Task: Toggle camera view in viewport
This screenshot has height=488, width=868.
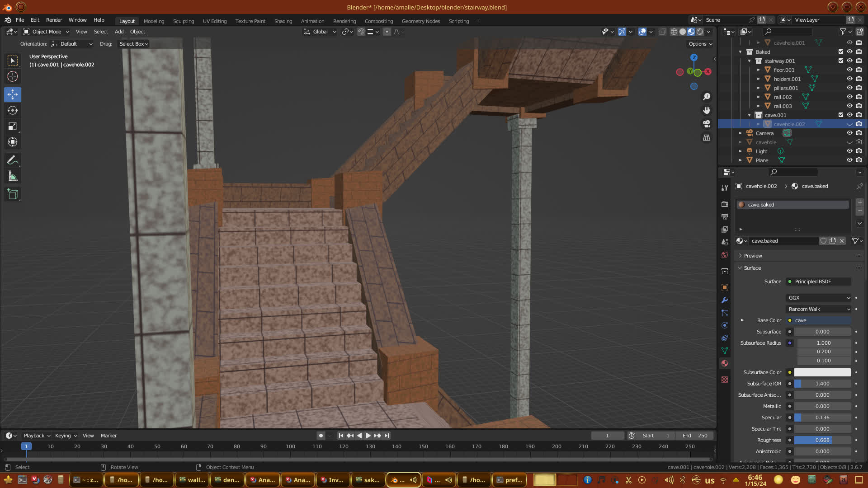Action: click(707, 124)
